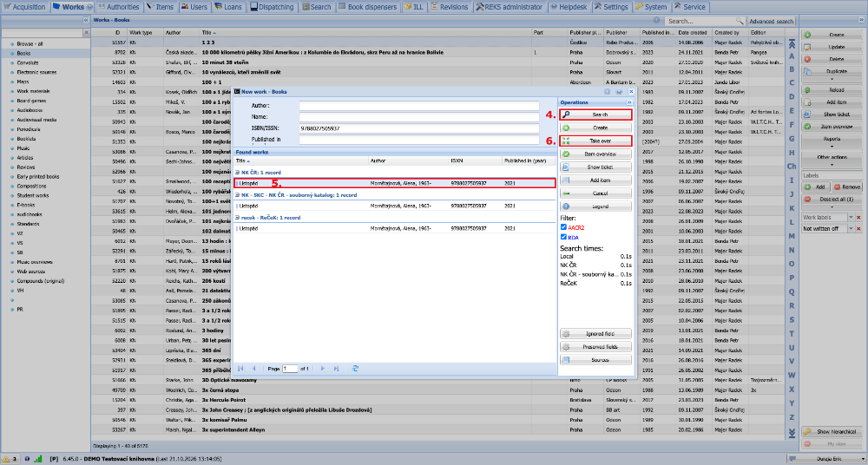Open the Works tab dropdown arrow

pyautogui.click(x=89, y=7)
